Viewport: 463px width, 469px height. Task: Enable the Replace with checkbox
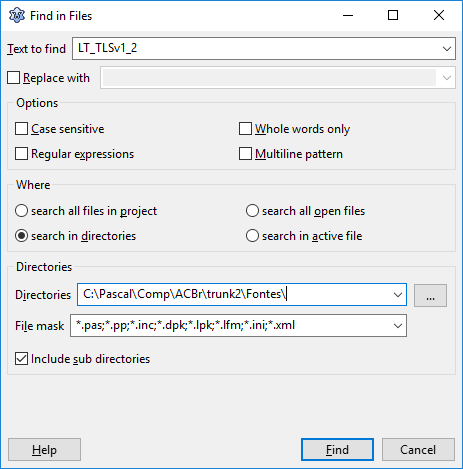[14, 78]
